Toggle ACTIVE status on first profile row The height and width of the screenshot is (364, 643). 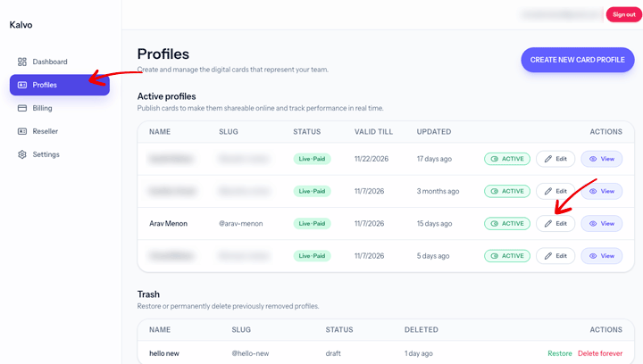pos(507,159)
